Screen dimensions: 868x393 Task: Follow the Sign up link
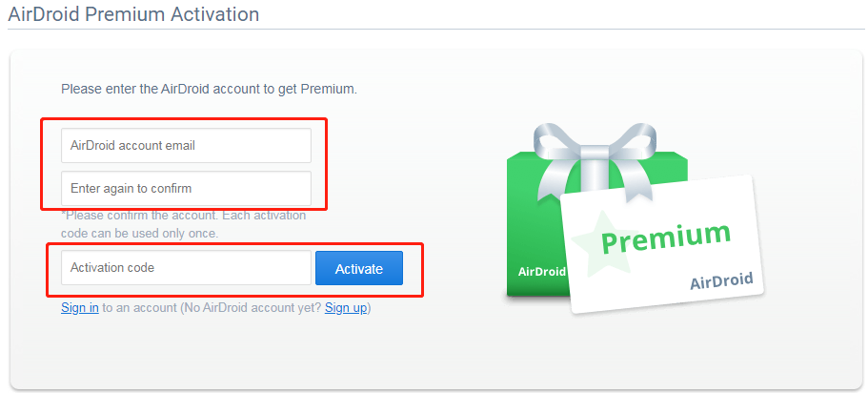[346, 308]
